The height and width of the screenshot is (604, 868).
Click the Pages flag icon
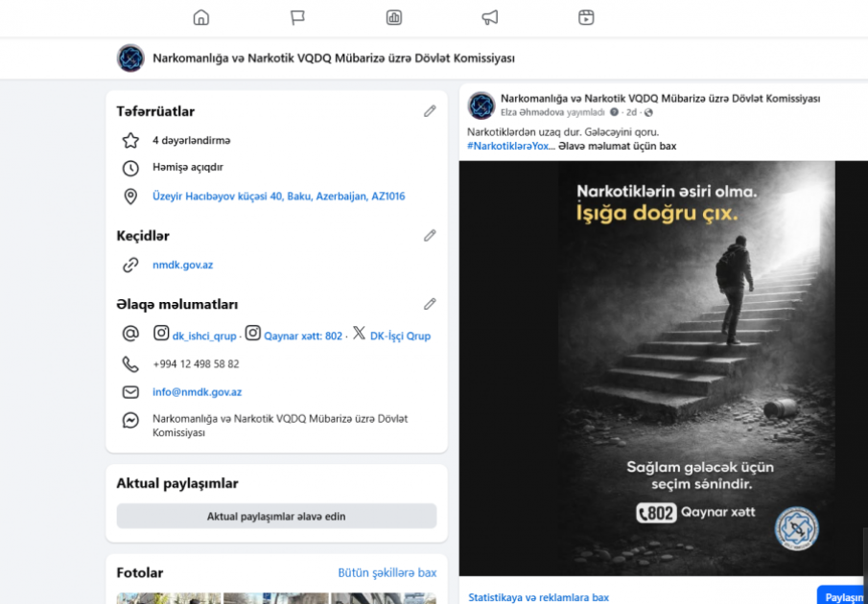pos(297,17)
